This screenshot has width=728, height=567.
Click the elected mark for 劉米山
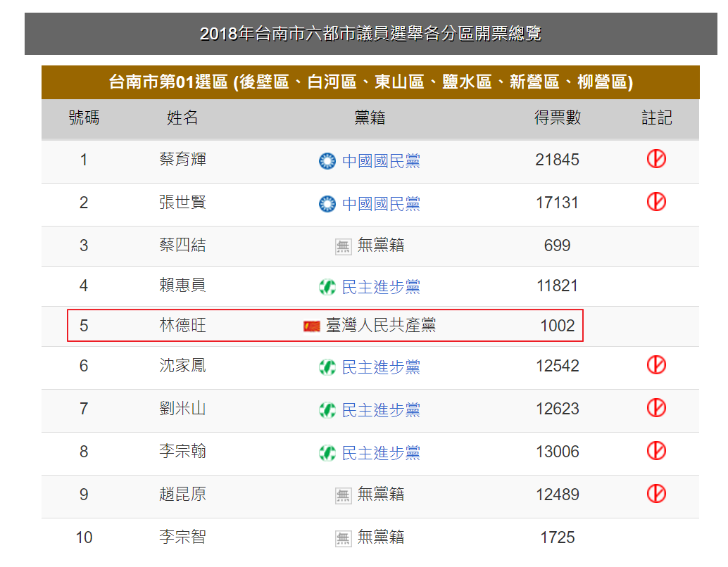[x=656, y=407]
